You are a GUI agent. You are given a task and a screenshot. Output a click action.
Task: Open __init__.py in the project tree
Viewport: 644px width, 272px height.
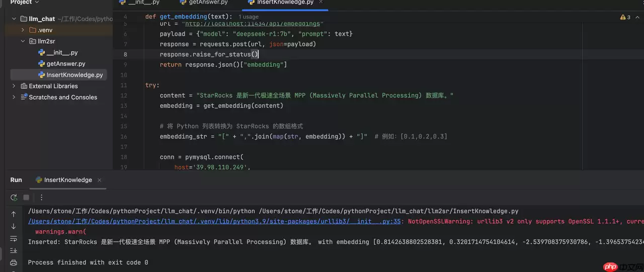coord(62,52)
